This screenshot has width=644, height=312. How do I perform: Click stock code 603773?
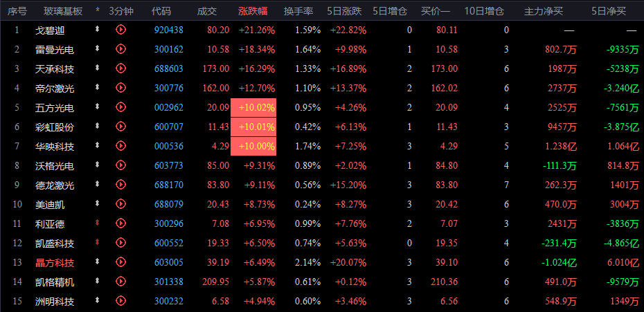[x=169, y=166]
